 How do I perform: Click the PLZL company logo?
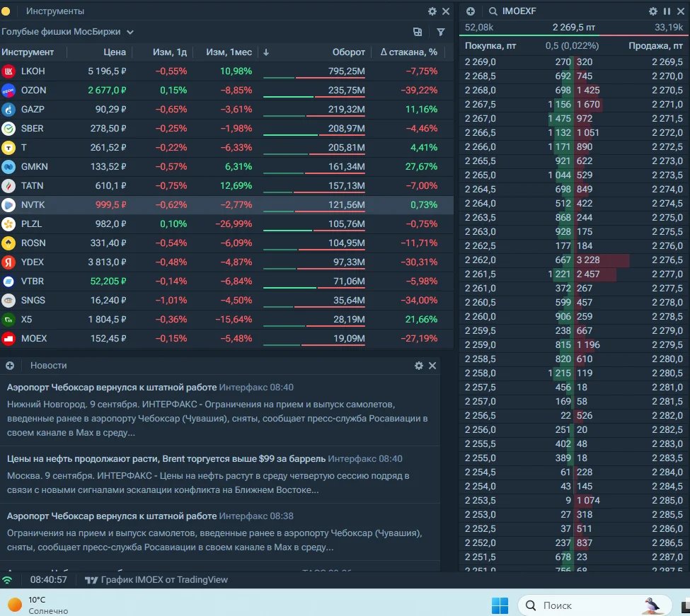click(x=8, y=224)
